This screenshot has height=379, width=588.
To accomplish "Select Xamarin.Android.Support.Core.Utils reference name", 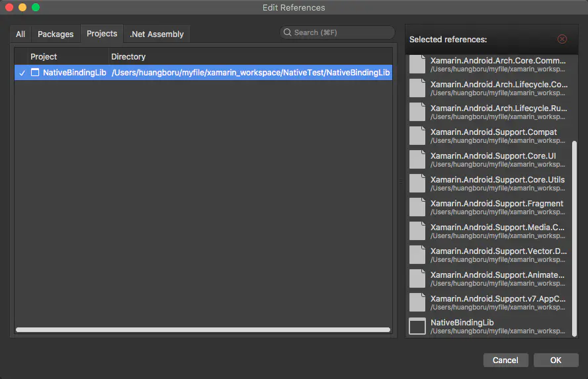I will [497, 179].
